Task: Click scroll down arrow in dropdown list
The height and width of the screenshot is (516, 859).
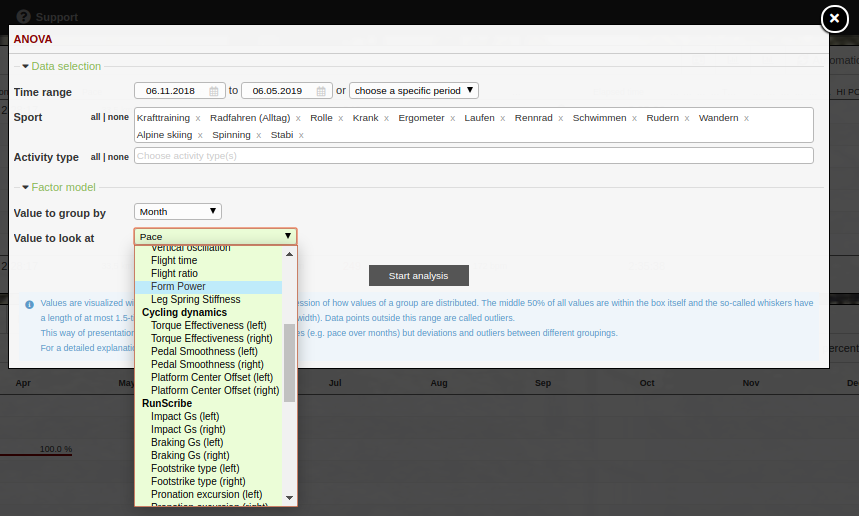Action: [289, 498]
